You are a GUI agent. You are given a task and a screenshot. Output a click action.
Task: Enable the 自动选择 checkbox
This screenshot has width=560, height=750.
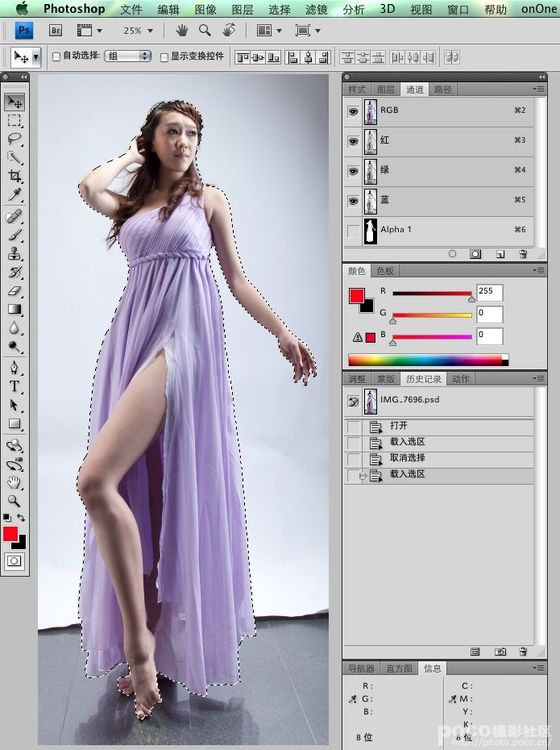coord(56,57)
